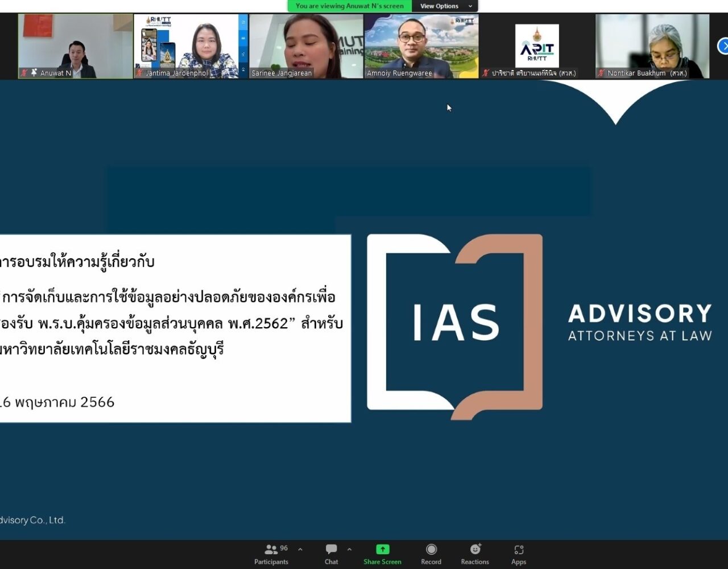The width and height of the screenshot is (728, 569).
Task: Start recording the meeting
Action: 431,555
